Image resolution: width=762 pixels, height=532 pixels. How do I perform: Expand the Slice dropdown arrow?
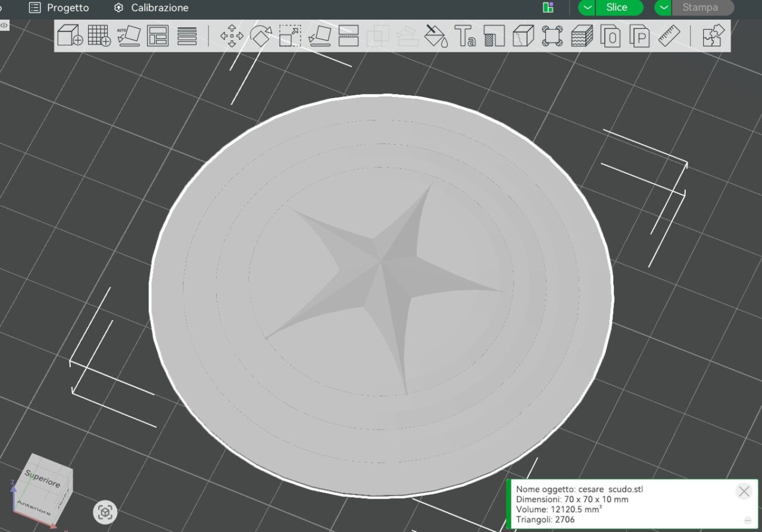click(x=587, y=8)
